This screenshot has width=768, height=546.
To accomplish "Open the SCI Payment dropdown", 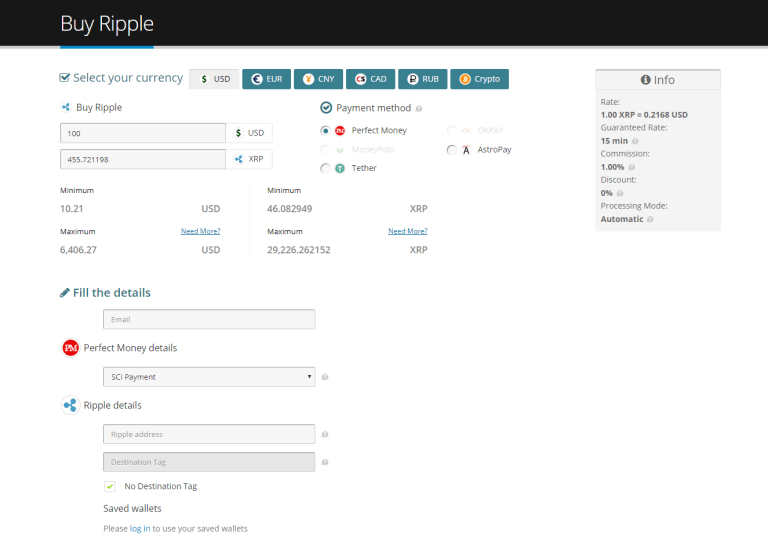I will (209, 377).
